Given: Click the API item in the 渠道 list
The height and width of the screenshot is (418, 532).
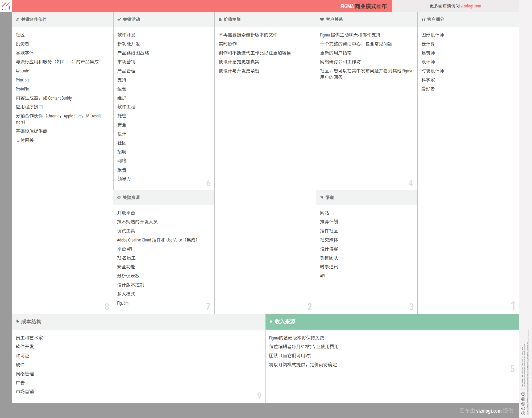Looking at the screenshot, I should pos(322,276).
